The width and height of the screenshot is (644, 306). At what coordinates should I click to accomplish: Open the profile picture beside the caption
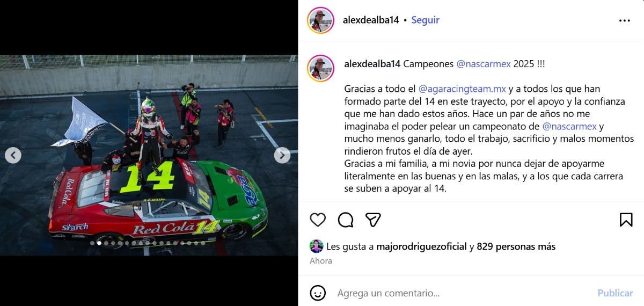coord(321,68)
